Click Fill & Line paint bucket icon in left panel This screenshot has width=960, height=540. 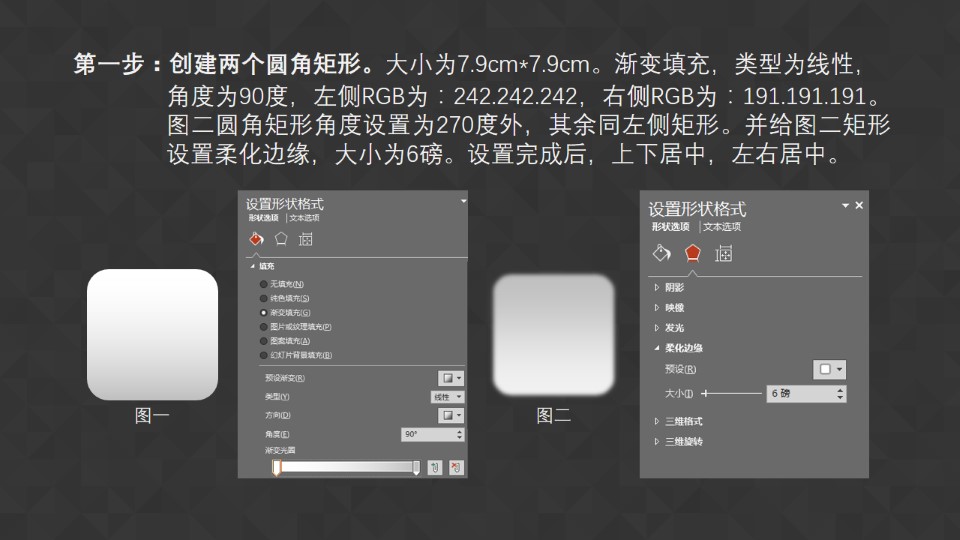255,239
